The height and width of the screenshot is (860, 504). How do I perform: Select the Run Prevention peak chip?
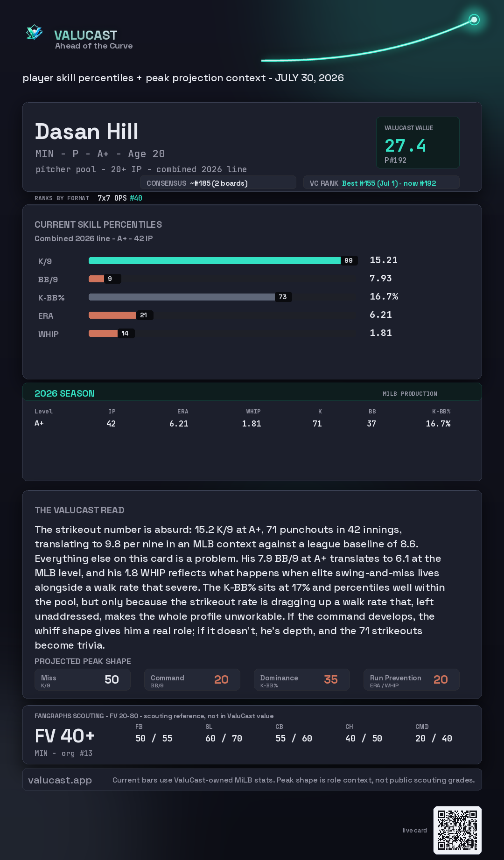tap(412, 680)
